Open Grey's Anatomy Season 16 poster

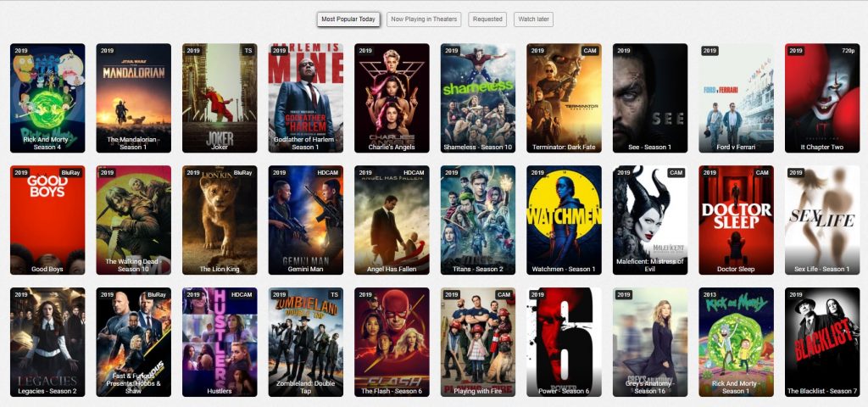pyautogui.click(x=650, y=342)
